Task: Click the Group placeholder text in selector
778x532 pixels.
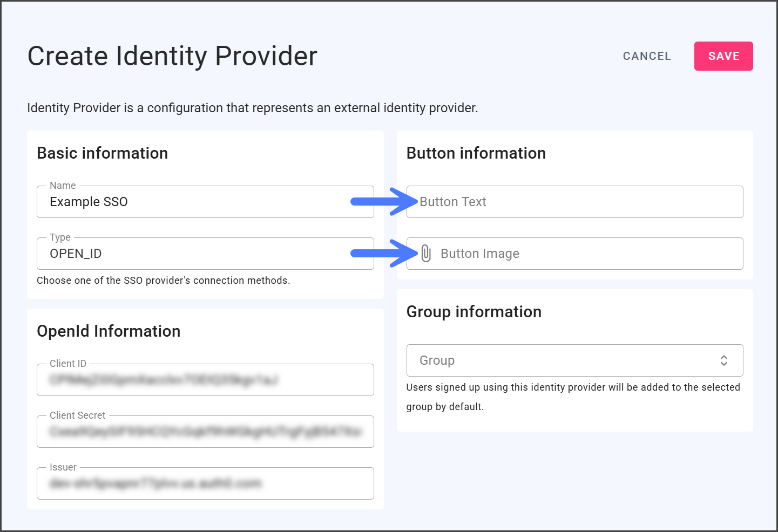Action: [x=437, y=360]
